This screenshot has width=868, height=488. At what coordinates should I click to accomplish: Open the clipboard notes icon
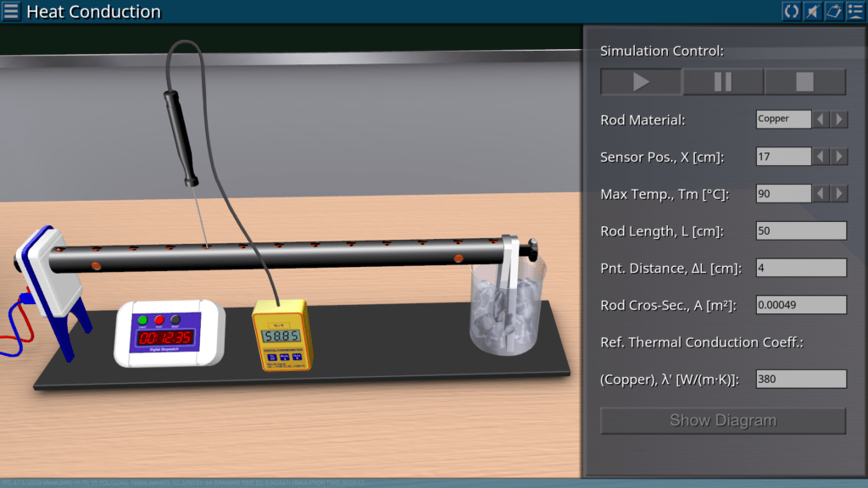pyautogui.click(x=833, y=11)
